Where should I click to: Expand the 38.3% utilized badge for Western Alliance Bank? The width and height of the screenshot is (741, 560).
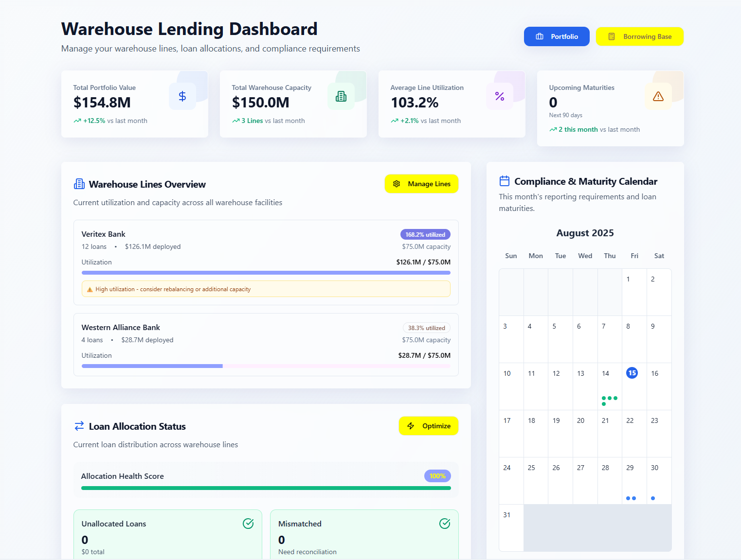tap(426, 328)
